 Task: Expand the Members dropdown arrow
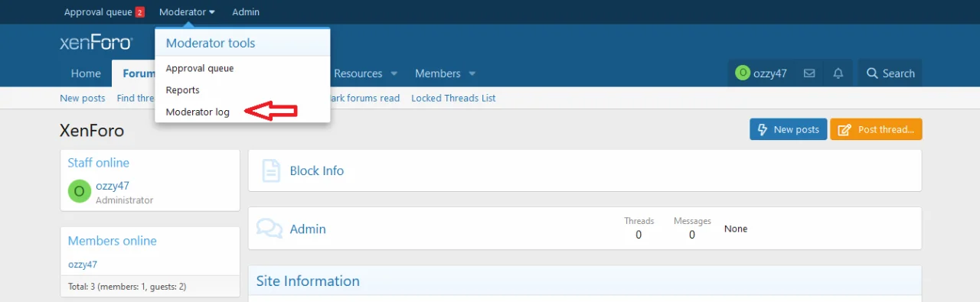click(x=472, y=73)
